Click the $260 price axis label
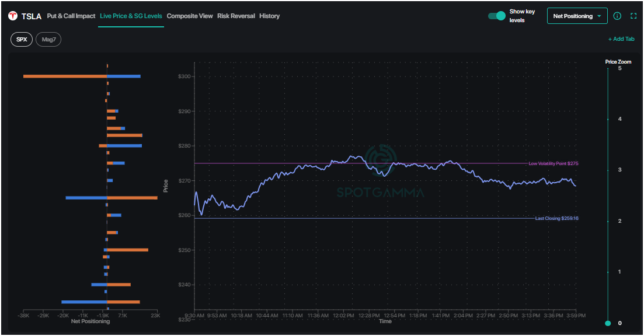 point(185,215)
